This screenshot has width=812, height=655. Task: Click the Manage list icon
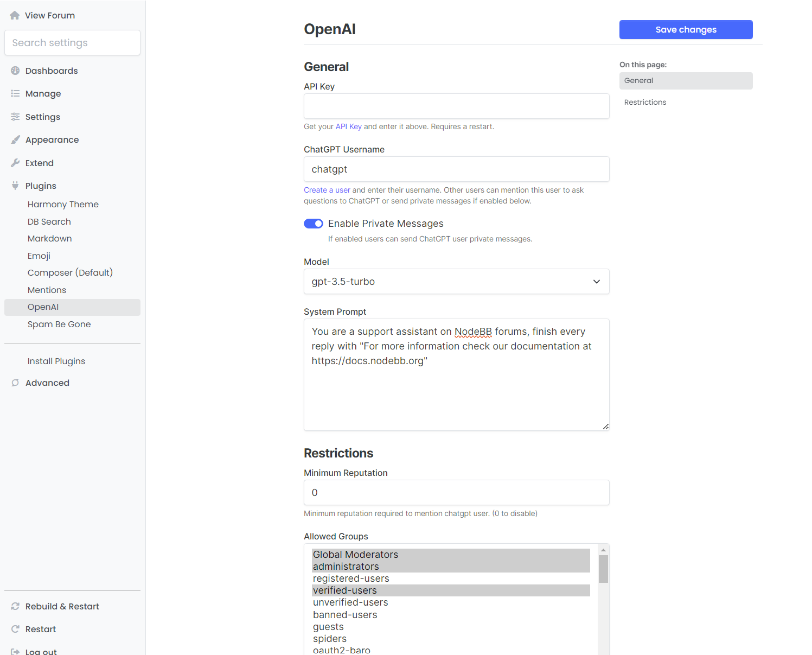click(15, 93)
